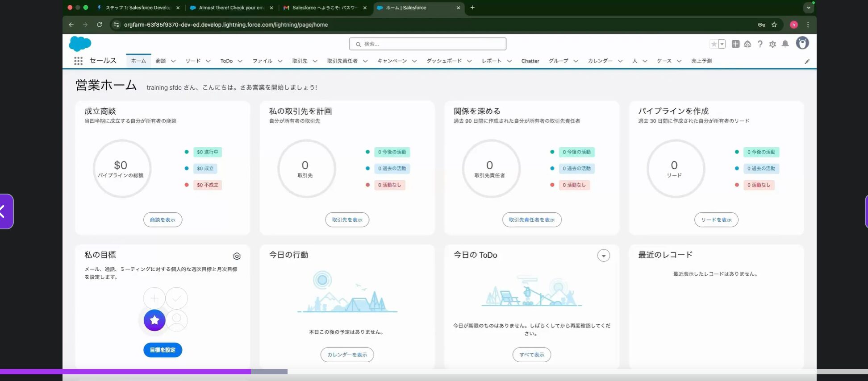Screen dimensions: 868x381
Task: Click the edit navigation pencil icon
Action: [807, 62]
